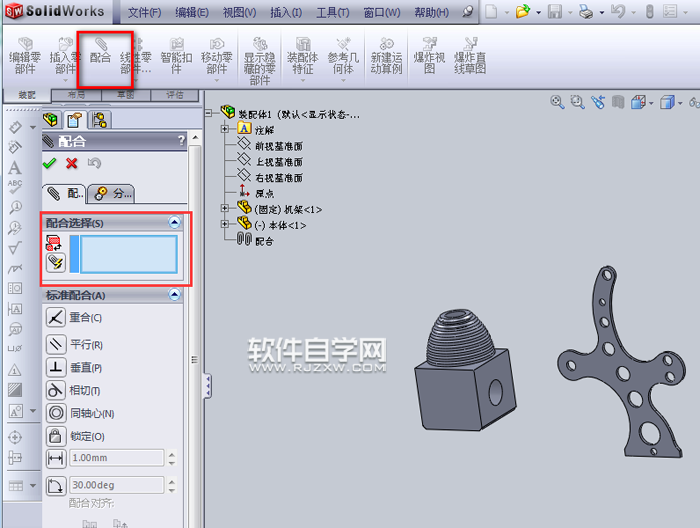Toggle the distance mate icon
The image size is (700, 528).
[x=56, y=458]
